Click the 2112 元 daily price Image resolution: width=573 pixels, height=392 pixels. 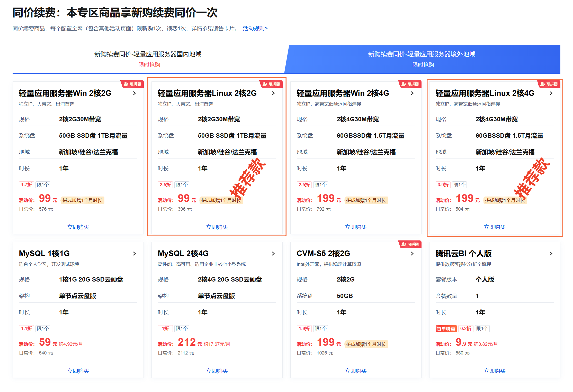pyautogui.click(x=186, y=353)
